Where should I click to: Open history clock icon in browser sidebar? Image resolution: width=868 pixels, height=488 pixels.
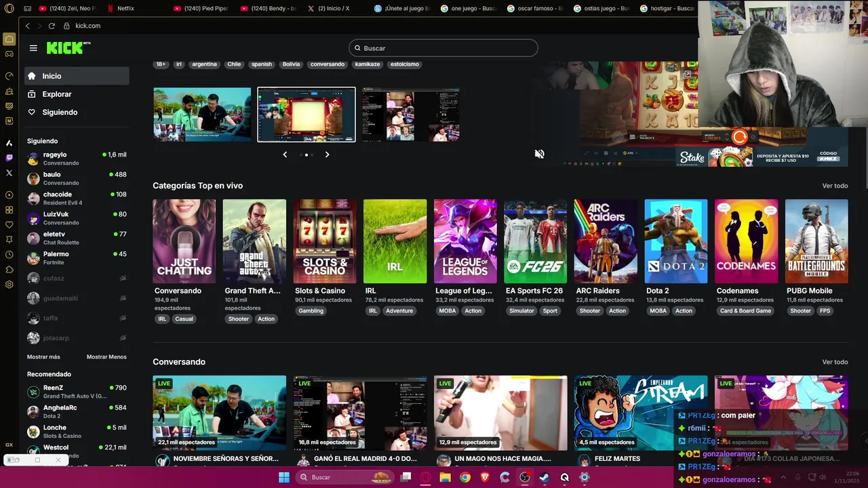tap(9, 255)
